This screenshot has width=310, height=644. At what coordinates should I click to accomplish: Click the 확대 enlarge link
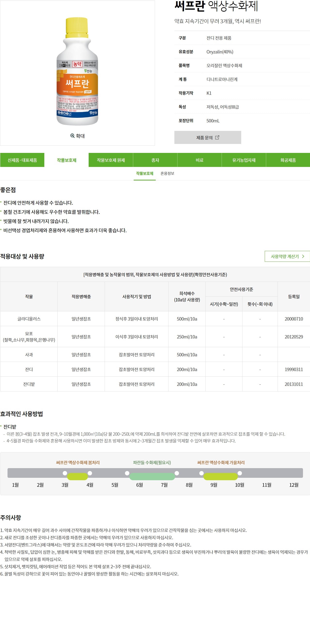pos(77,136)
